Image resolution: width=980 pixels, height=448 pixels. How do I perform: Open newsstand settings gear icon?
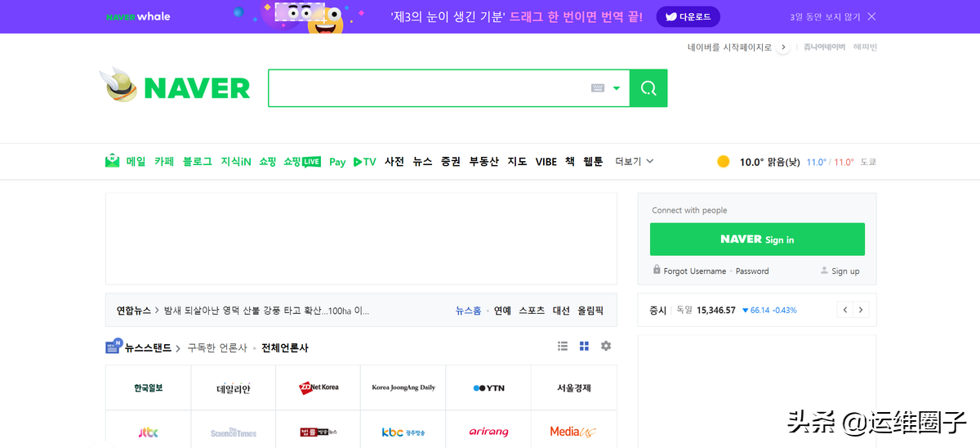point(606,347)
